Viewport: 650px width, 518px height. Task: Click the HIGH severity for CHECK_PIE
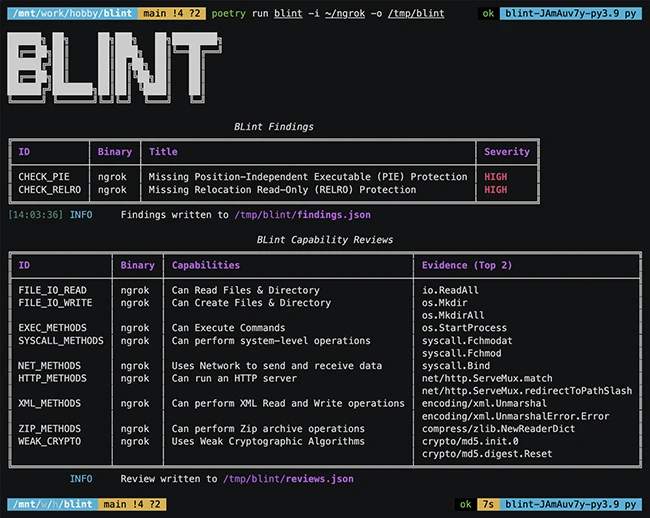[495, 177]
